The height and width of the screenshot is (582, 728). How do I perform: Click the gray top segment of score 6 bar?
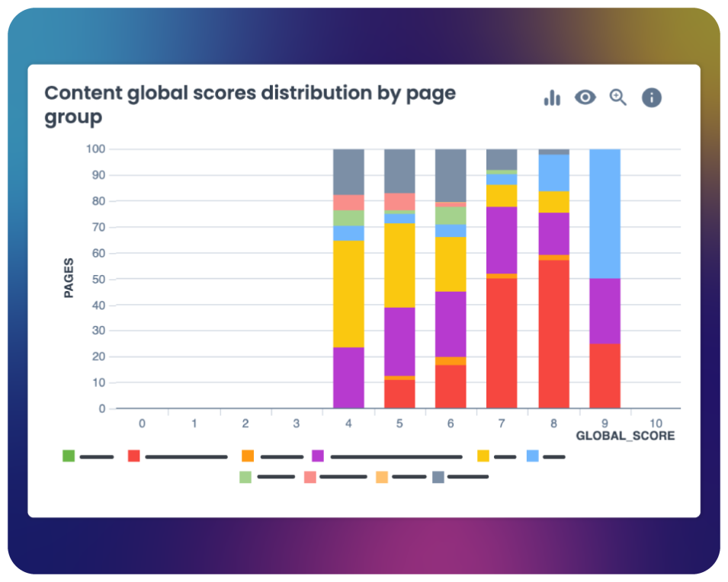[x=451, y=175]
